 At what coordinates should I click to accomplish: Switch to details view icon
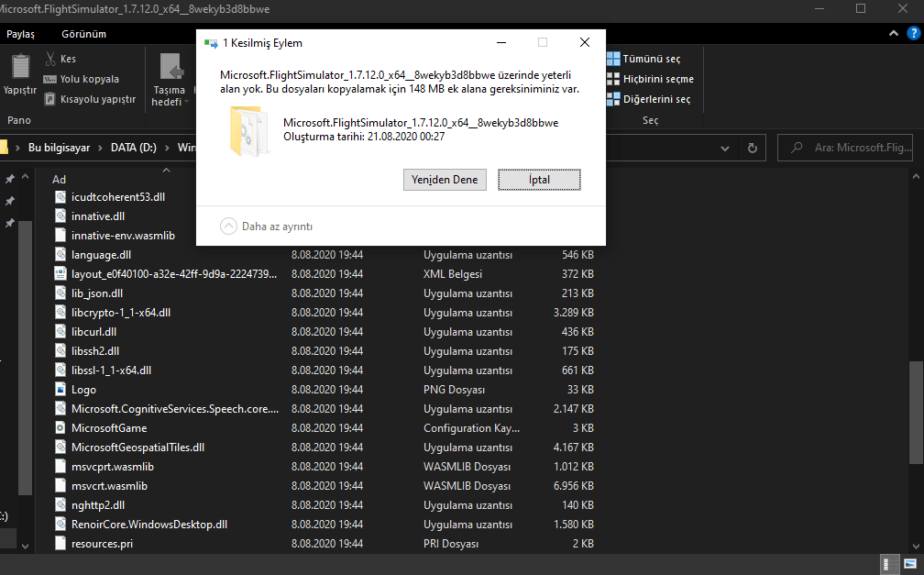890,564
